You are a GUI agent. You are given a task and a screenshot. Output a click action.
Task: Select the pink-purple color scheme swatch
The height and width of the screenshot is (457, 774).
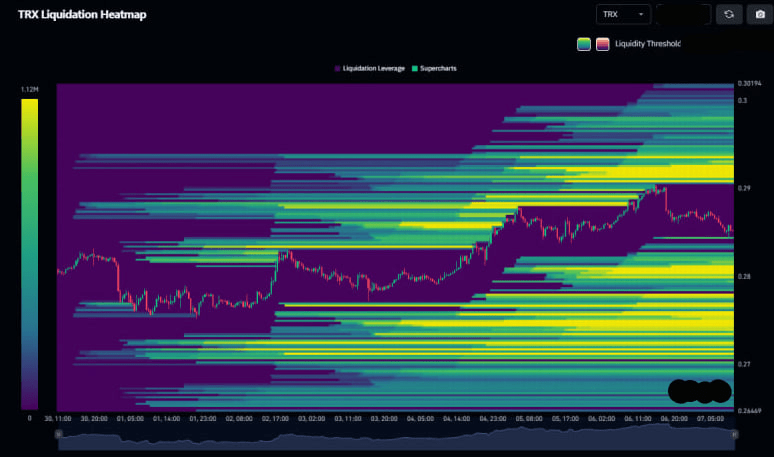(x=602, y=44)
